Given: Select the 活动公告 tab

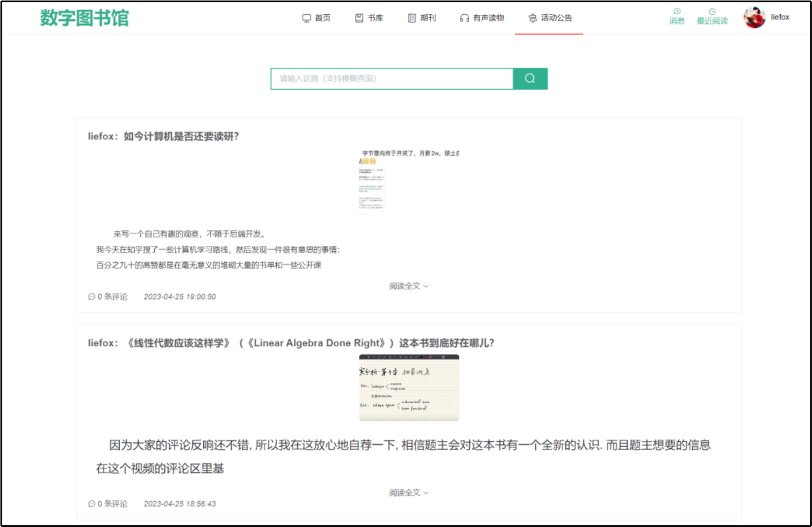Looking at the screenshot, I should coord(550,18).
